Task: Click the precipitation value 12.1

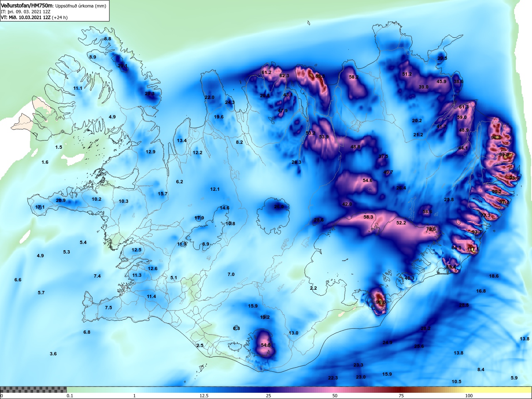Action: point(215,189)
